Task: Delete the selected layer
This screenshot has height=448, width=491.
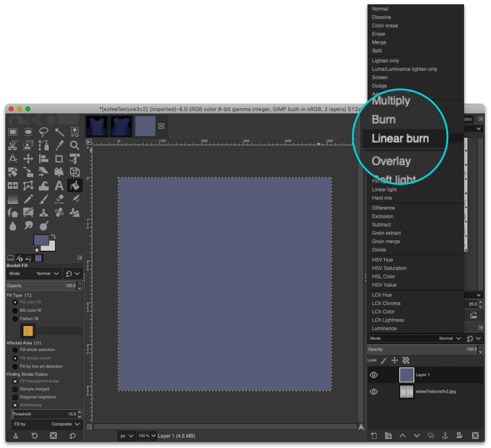Action: (475, 436)
